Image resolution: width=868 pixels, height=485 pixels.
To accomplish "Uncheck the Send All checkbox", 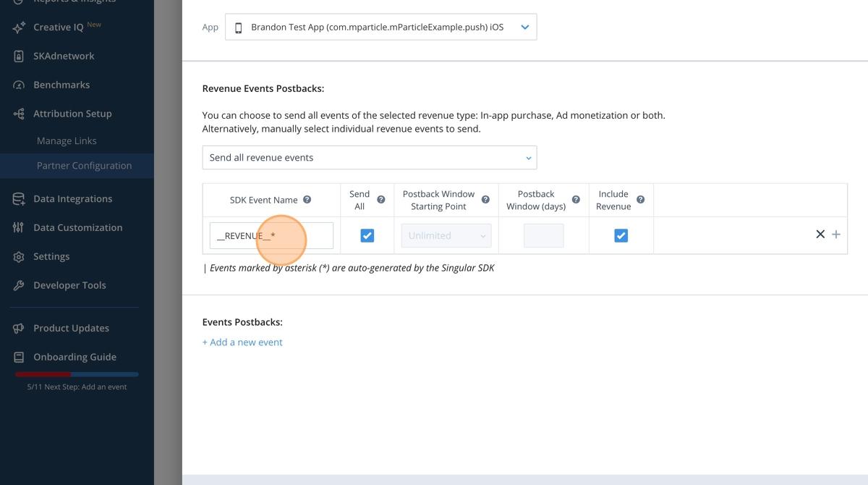I will pyautogui.click(x=367, y=235).
